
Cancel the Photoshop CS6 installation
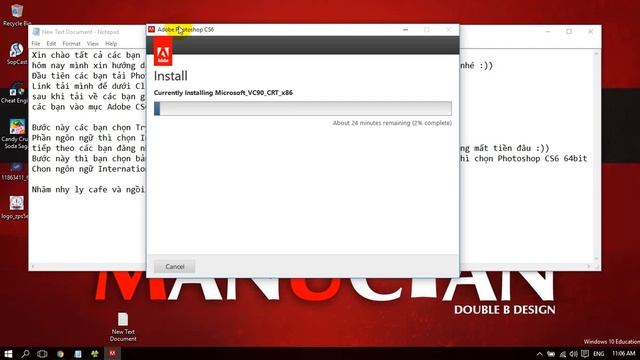pyautogui.click(x=175, y=267)
